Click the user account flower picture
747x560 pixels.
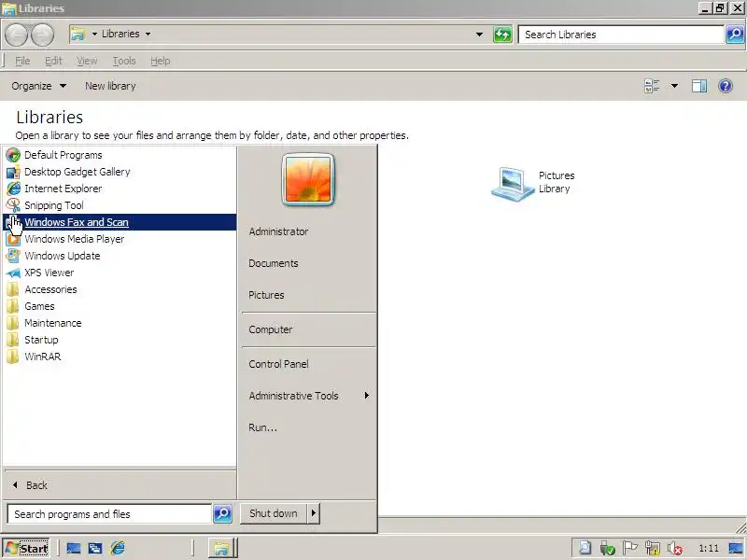tap(308, 179)
